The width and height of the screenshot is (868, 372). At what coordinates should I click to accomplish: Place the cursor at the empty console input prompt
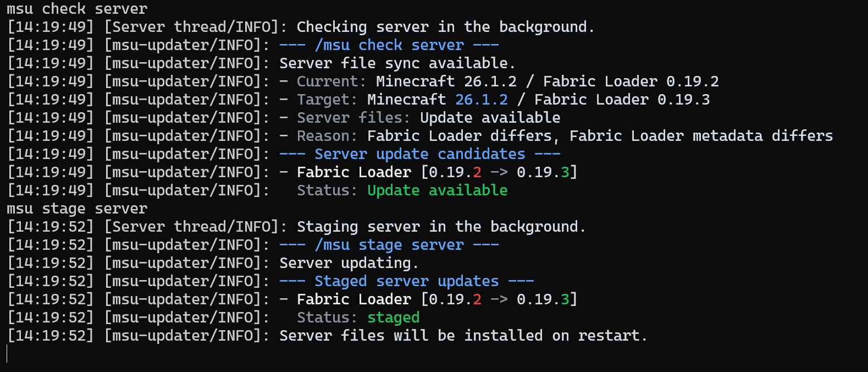point(8,354)
